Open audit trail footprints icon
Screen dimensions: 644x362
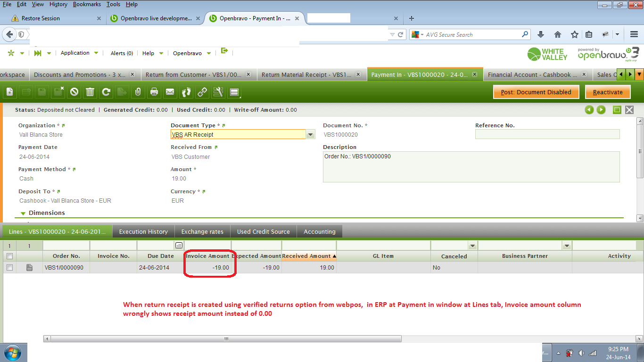tap(186, 92)
